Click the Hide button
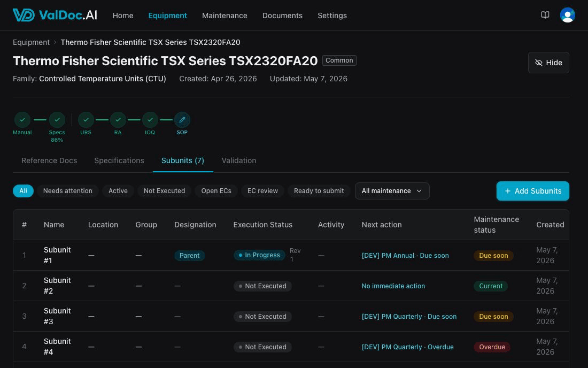The image size is (588, 368). (x=548, y=62)
